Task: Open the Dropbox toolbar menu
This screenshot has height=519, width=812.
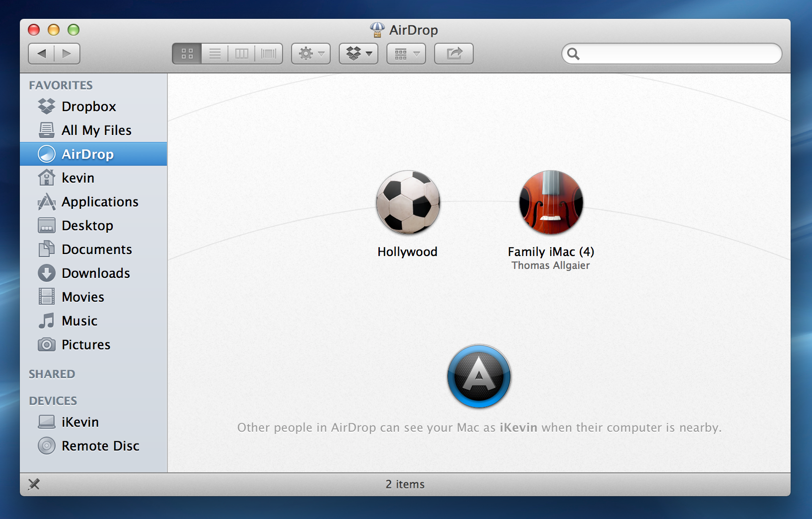Action: coord(359,54)
